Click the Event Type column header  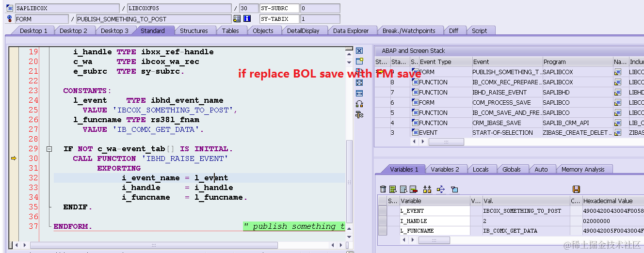445,62
